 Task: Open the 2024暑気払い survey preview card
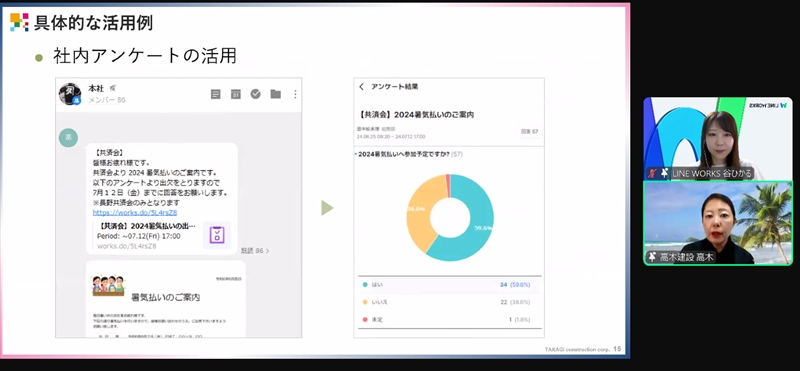(x=162, y=235)
